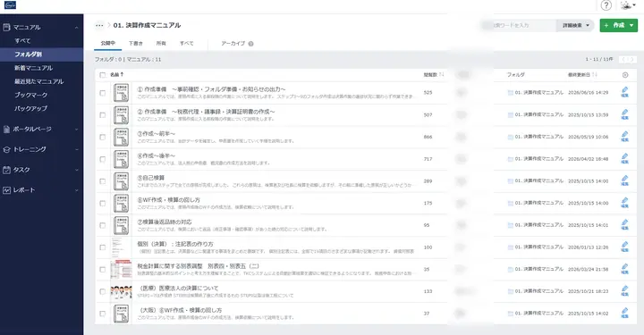644x335 pixels.
Task: Click folder link 01. 決算作成マニュアル in ⑤自己検算 row
Action: 538,180
